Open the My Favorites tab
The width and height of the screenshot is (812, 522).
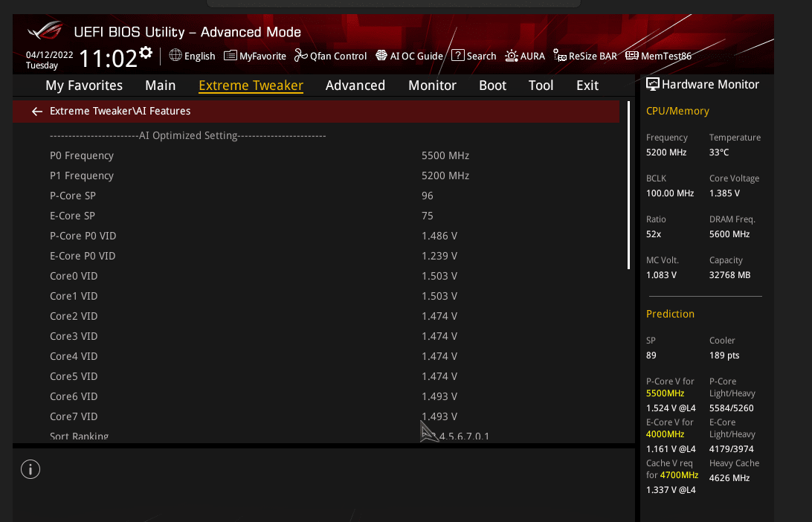pyautogui.click(x=84, y=86)
